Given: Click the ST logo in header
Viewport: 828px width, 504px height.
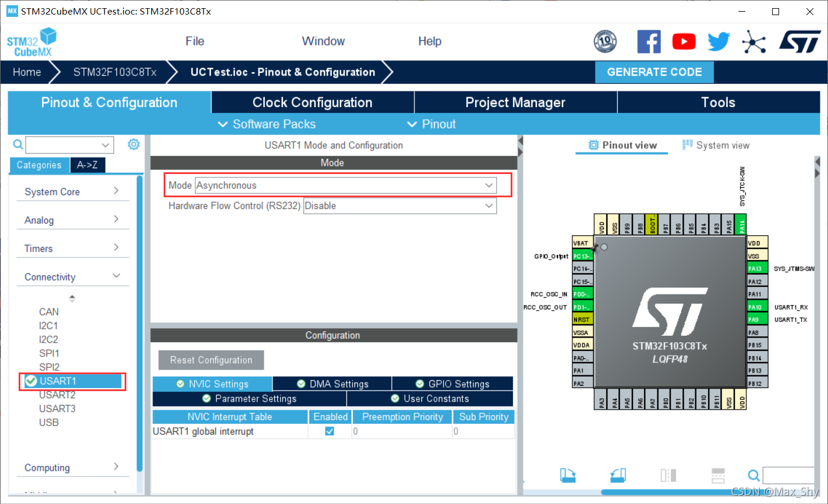Looking at the screenshot, I should click(800, 41).
